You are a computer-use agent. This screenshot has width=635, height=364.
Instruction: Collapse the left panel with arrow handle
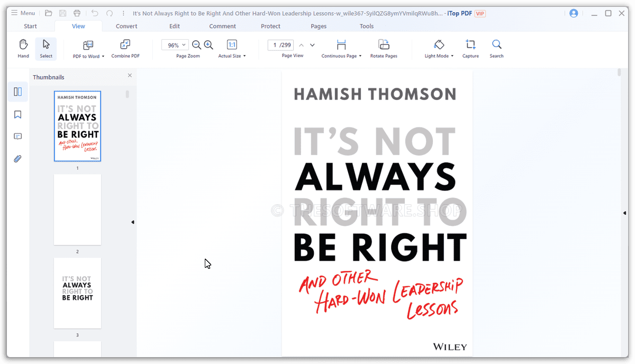click(133, 222)
